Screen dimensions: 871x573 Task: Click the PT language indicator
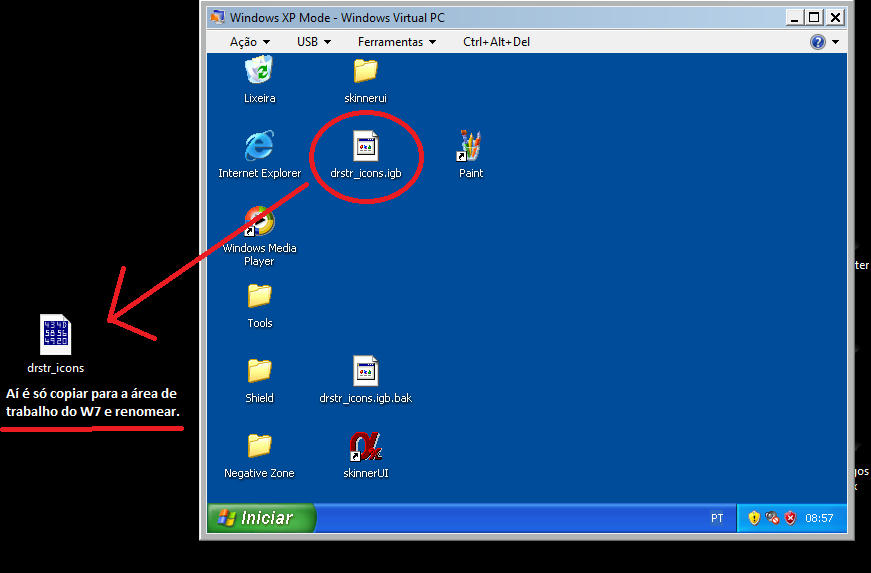[x=717, y=518]
